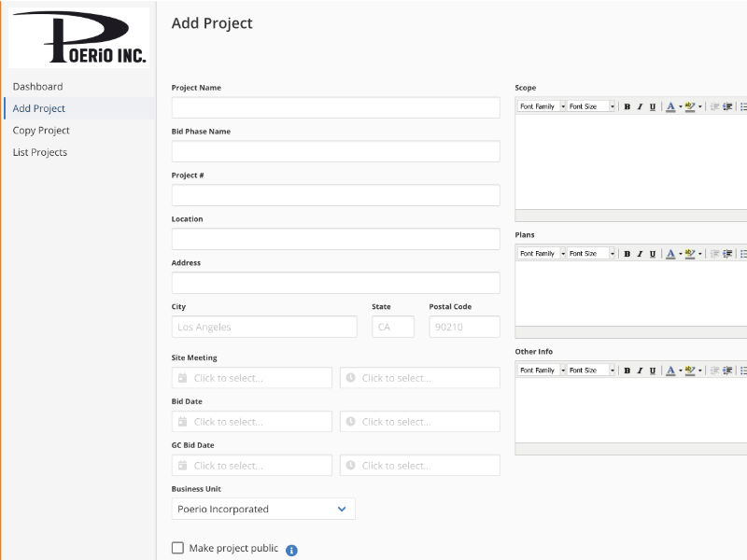Open the highlight color swatch in Scope editor
Viewport: 747px width, 560px height.
689,105
